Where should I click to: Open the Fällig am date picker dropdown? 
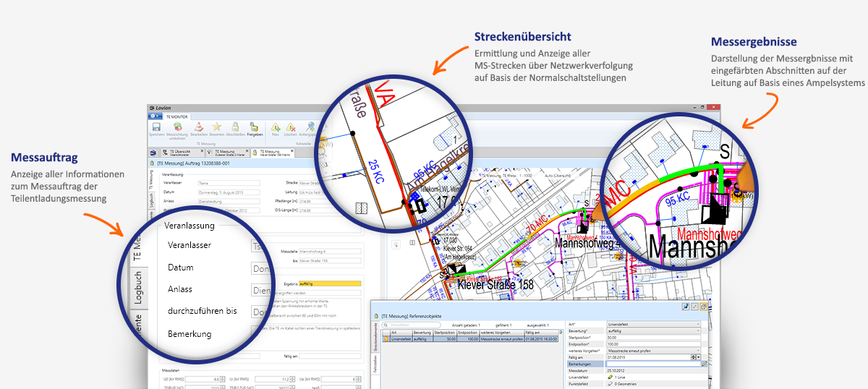[x=698, y=357]
